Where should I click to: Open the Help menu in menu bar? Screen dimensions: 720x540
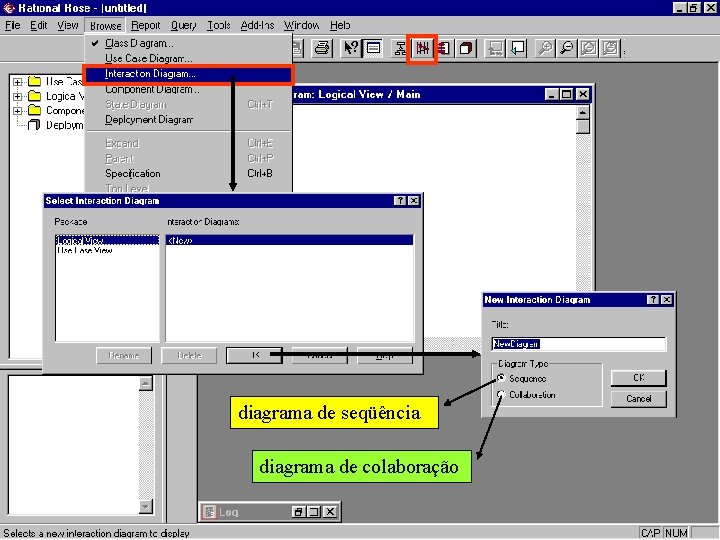coord(340,25)
